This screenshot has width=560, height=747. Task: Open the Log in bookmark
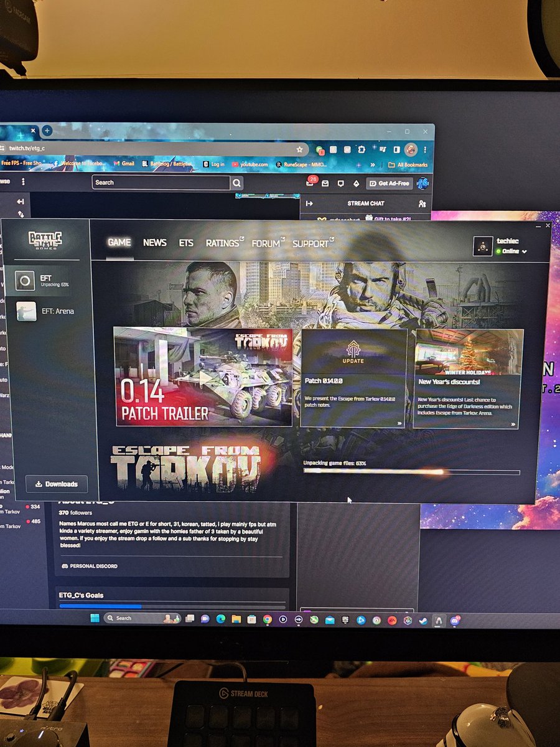point(213,164)
